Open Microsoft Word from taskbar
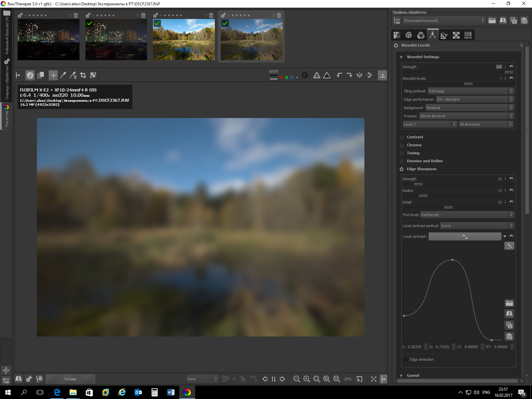 (171, 392)
